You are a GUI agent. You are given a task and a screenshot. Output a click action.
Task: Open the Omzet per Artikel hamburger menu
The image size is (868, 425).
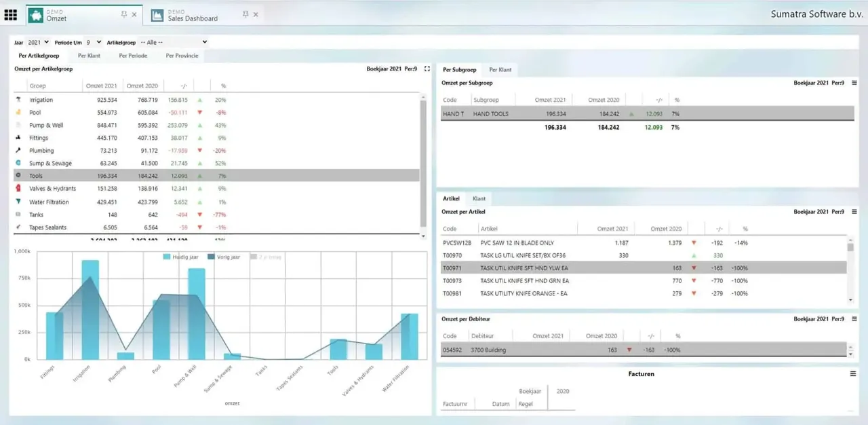coord(854,212)
